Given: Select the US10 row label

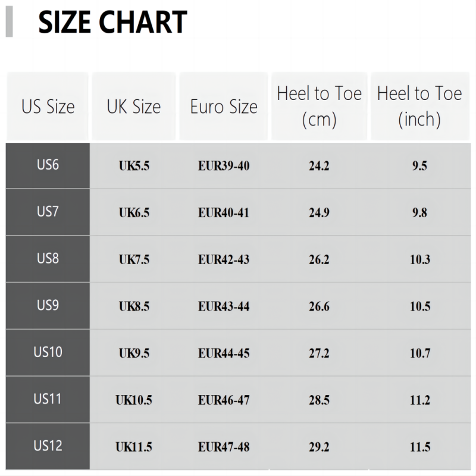Looking at the screenshot, I should point(48,352).
